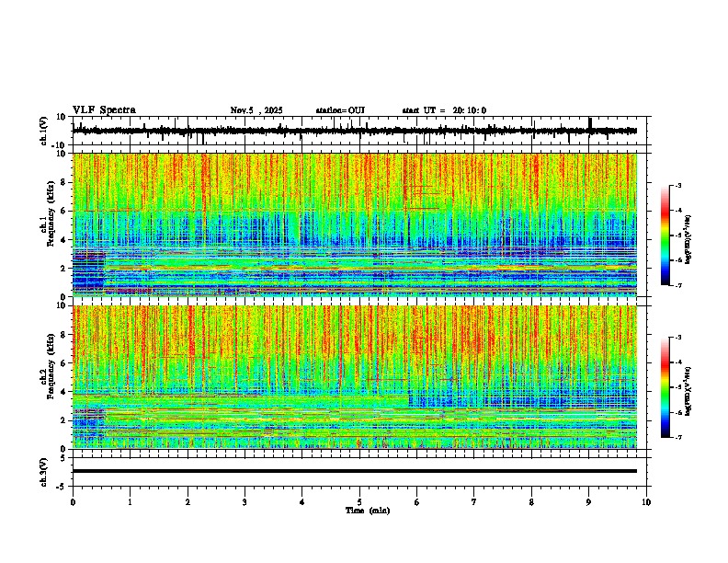Click the "6" tick on ch.2 frequency axis
The image size is (728, 563).
(x=63, y=363)
